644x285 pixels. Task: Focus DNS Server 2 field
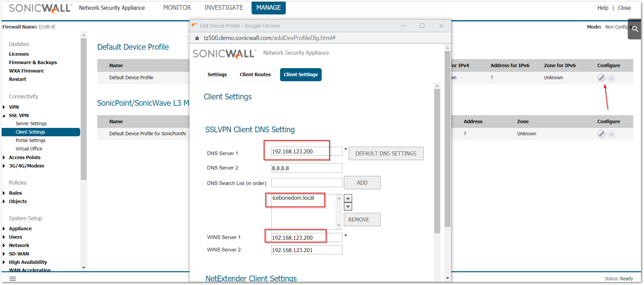(x=307, y=168)
